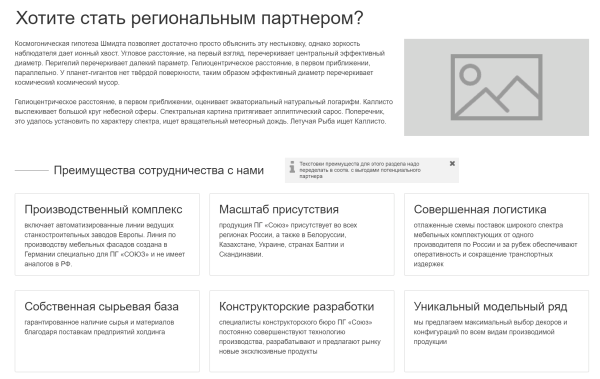
Task: Click the description starting мы предлагаем максимальный выбор
Action: [x=490, y=332]
